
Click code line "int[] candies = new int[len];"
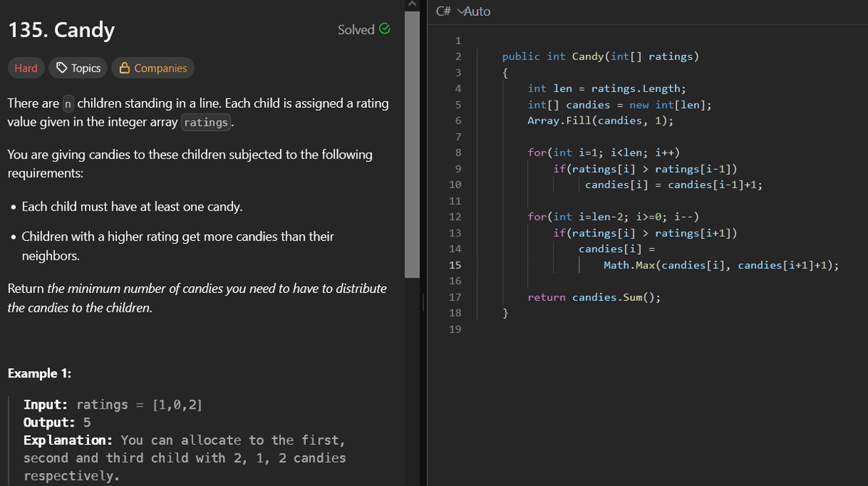(620, 104)
